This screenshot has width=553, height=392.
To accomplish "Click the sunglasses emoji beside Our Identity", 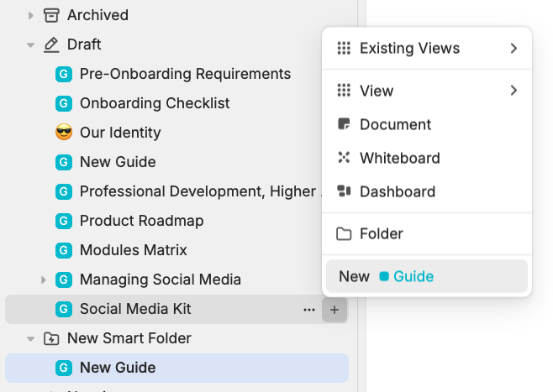I will pyautogui.click(x=63, y=133).
